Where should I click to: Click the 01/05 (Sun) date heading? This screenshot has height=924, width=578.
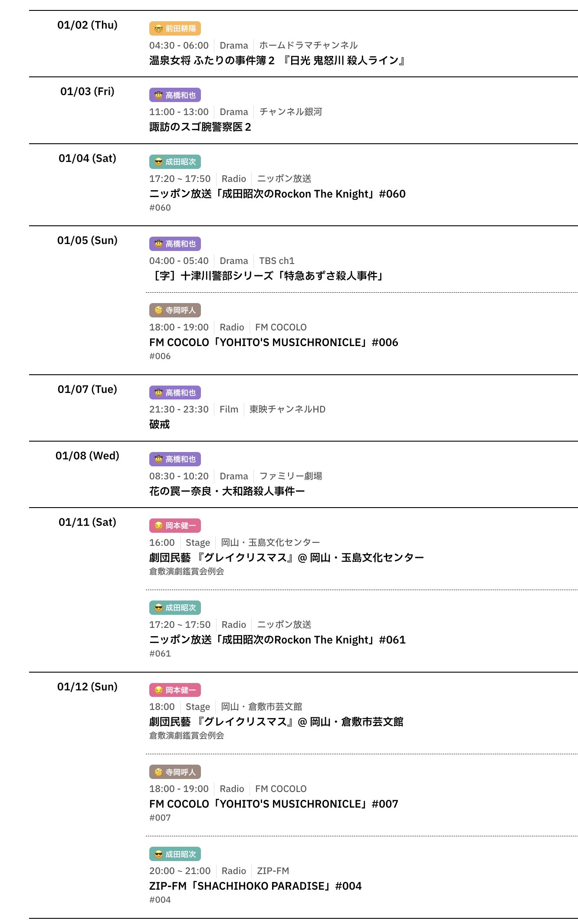click(x=87, y=241)
